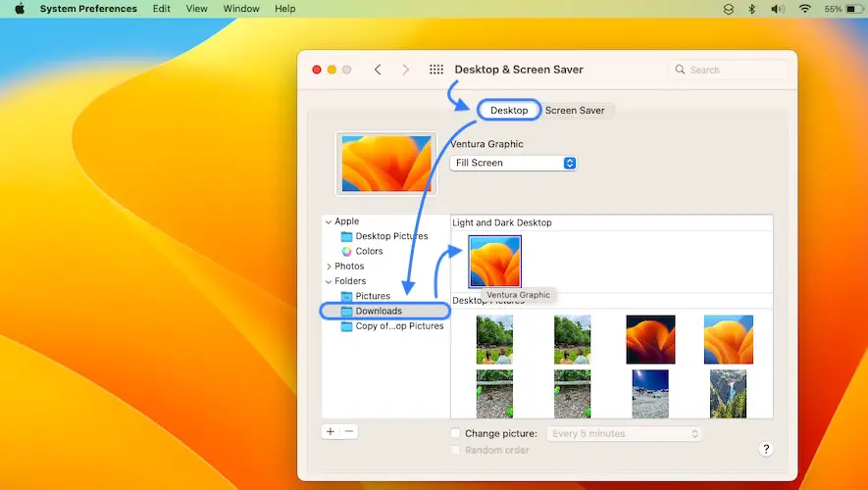The width and height of the screenshot is (868, 490).
Task: Go back using the left arrow
Action: [378, 70]
